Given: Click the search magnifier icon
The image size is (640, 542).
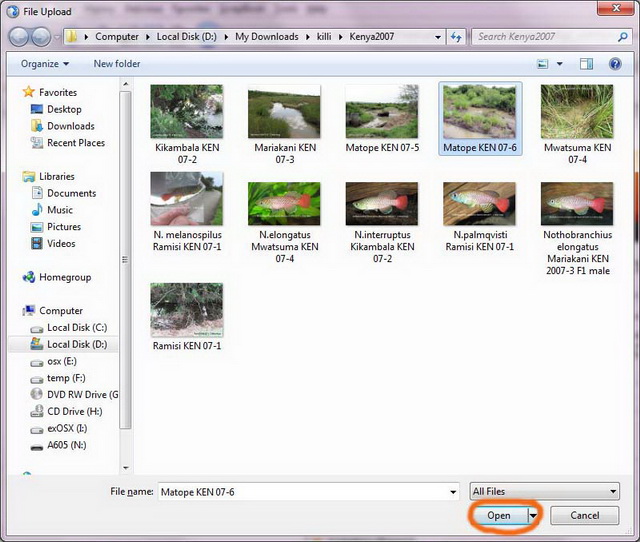Looking at the screenshot, I should [x=620, y=37].
